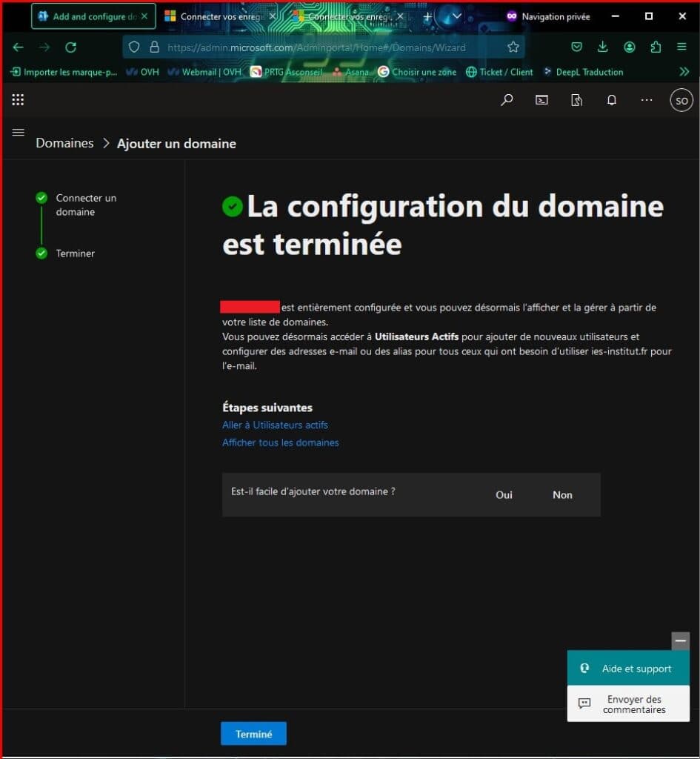Open the OVH bookmark
This screenshot has width=700, height=759.
[x=142, y=72]
